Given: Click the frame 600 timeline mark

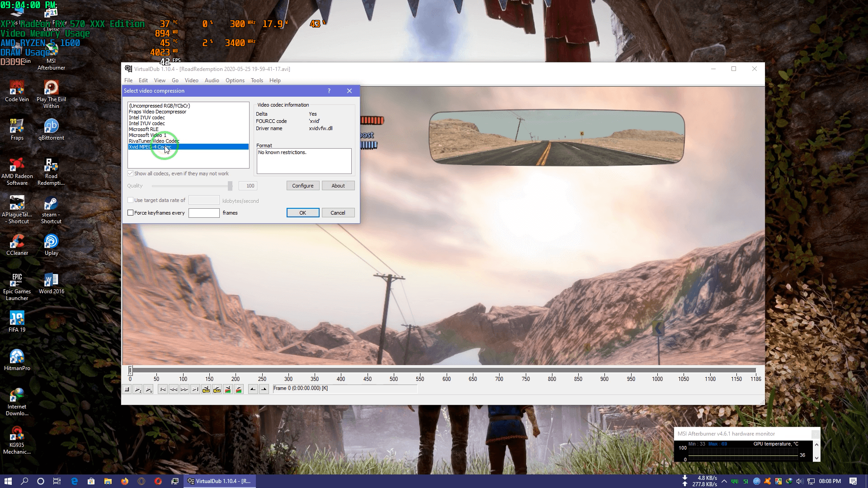Looking at the screenshot, I should point(447,379).
